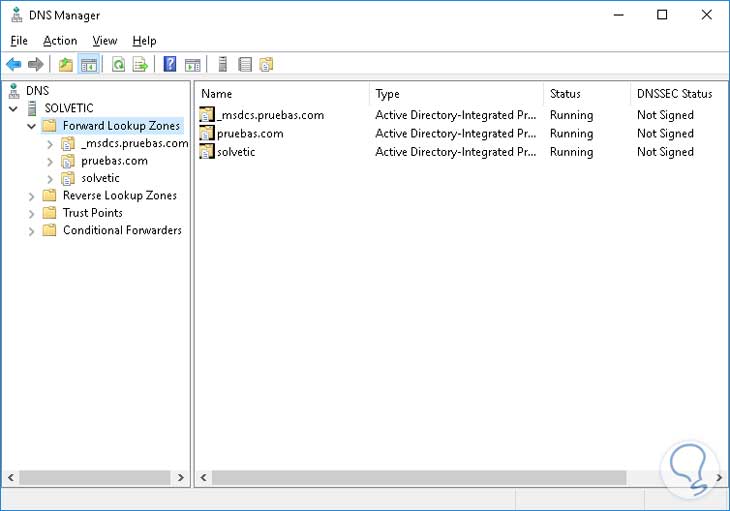Viewport: 730px width, 511px height.
Task: Sort by the Status column header
Action: 587,94
